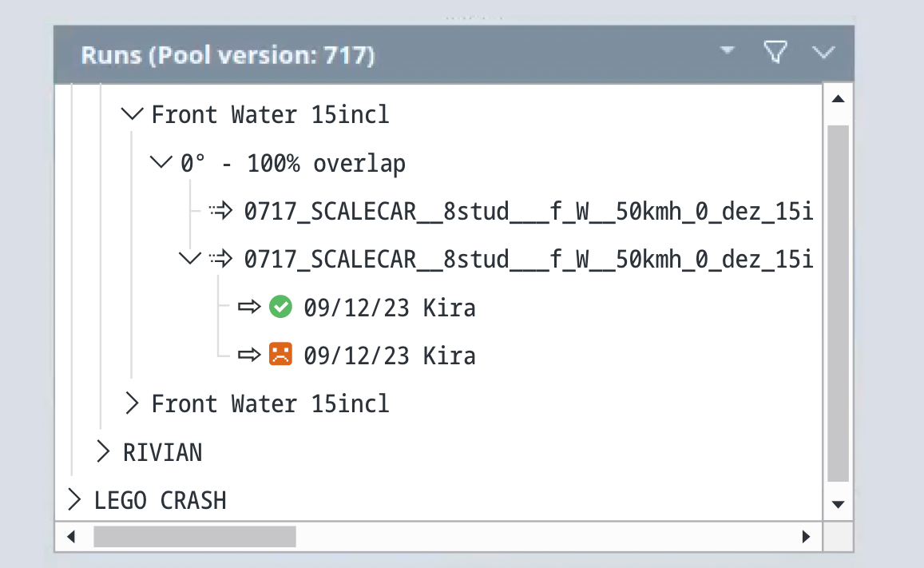Collapse the second 0717_SCALECAR run node
Viewport: 924px width, 568px height.
190,258
